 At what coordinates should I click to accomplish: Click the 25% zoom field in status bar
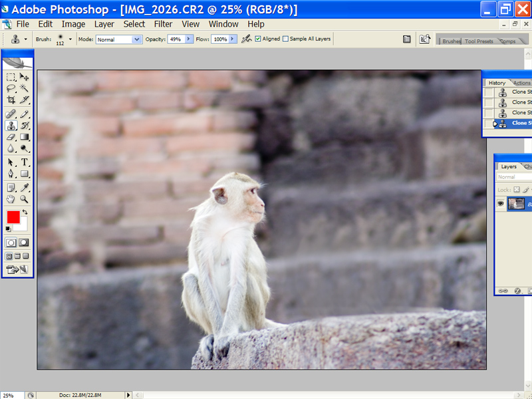tap(12, 395)
